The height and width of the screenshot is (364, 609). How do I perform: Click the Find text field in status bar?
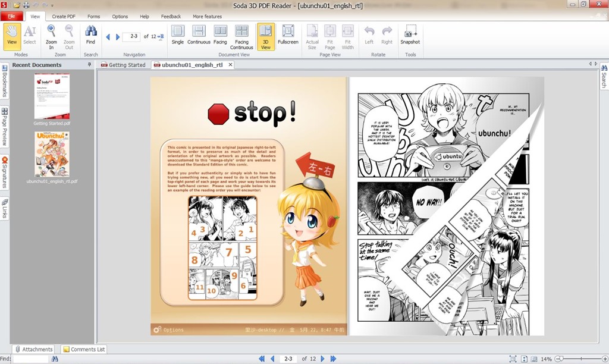tap(30, 359)
